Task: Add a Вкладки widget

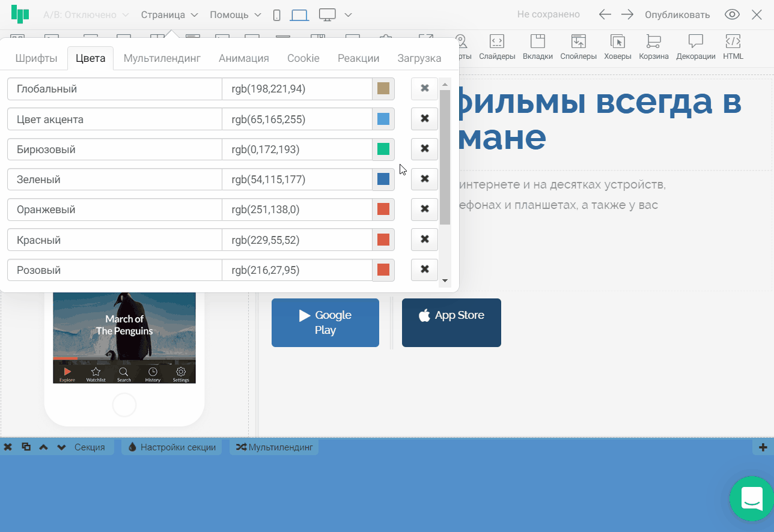Action: click(537, 47)
